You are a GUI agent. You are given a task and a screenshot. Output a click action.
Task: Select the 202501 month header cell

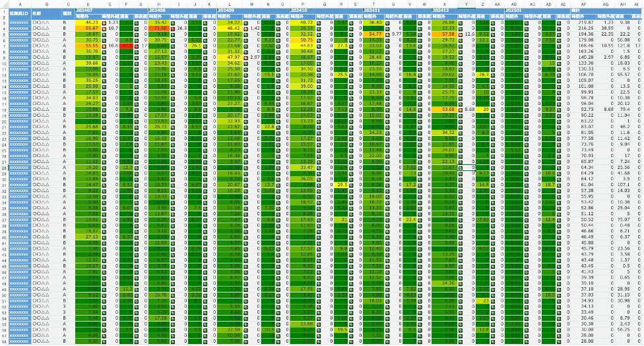[x=513, y=11]
